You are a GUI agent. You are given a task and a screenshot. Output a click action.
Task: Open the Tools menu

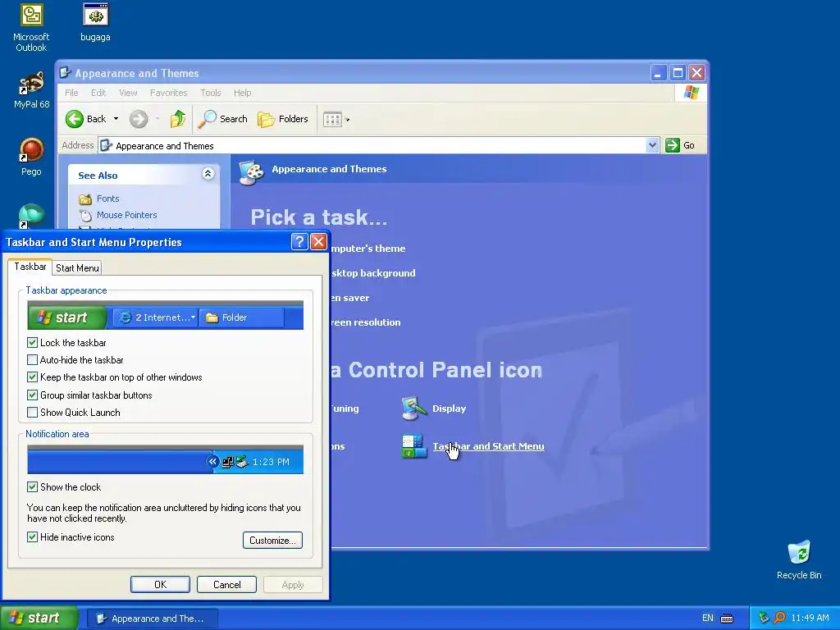(211, 93)
